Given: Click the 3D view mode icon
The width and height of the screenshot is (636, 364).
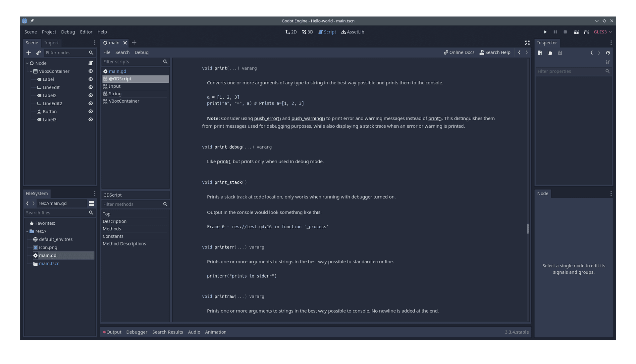Looking at the screenshot, I should coord(307,31).
